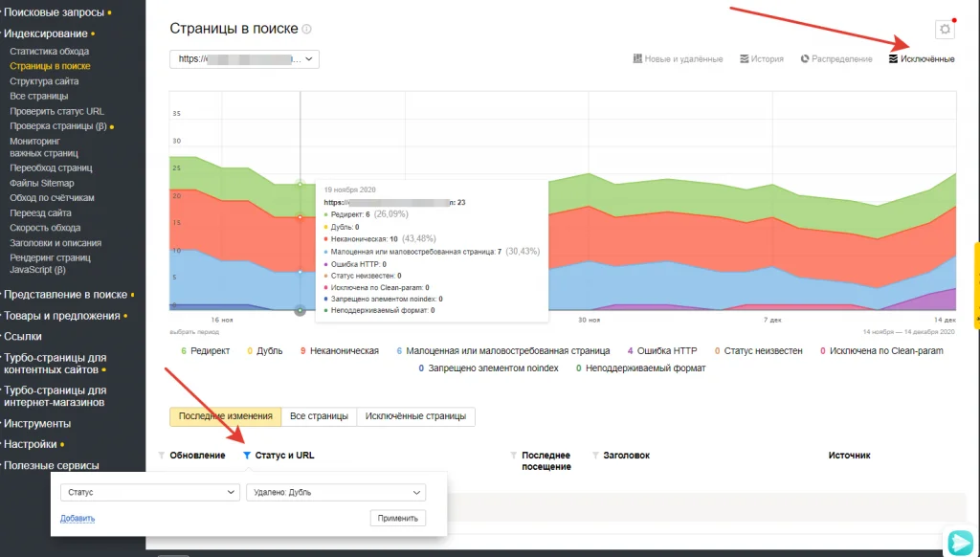980x557 pixels.
Task: Open the settings gear icon top right
Action: 944,29
